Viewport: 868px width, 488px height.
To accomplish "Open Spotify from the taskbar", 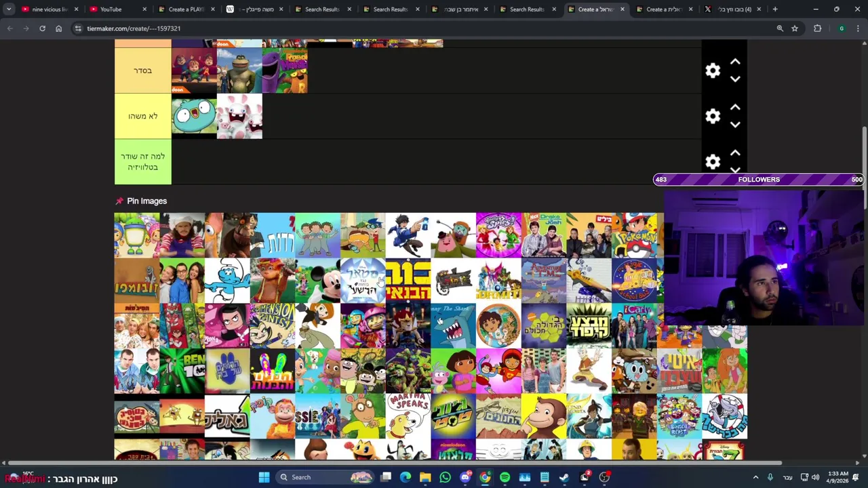I will [x=505, y=477].
